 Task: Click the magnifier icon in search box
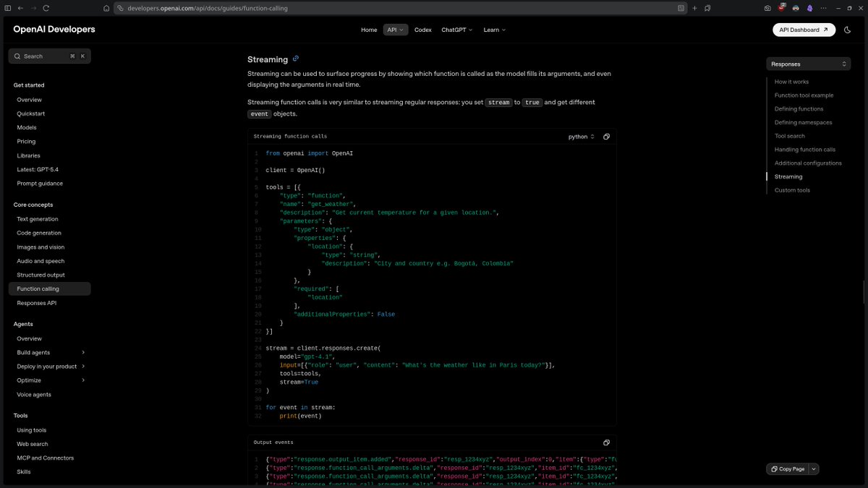pos(18,56)
